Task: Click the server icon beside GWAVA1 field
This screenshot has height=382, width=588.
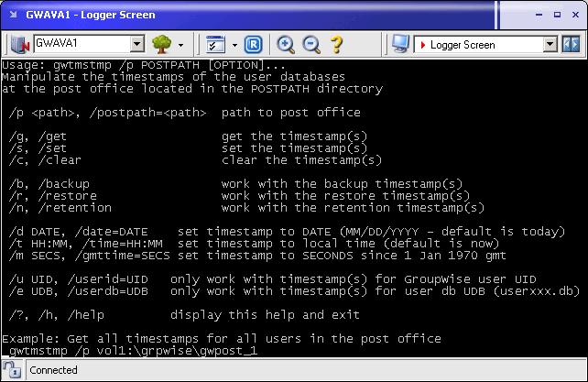Action: tap(19, 44)
